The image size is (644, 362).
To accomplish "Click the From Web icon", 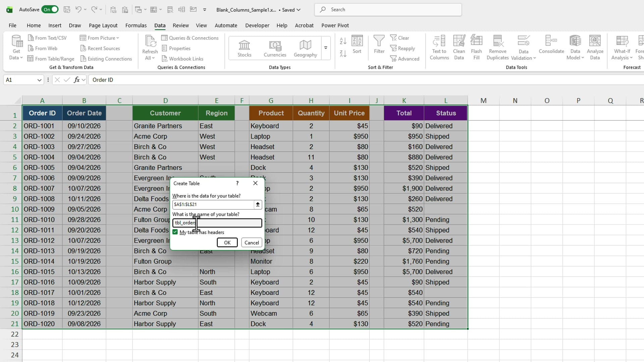I will (31, 48).
